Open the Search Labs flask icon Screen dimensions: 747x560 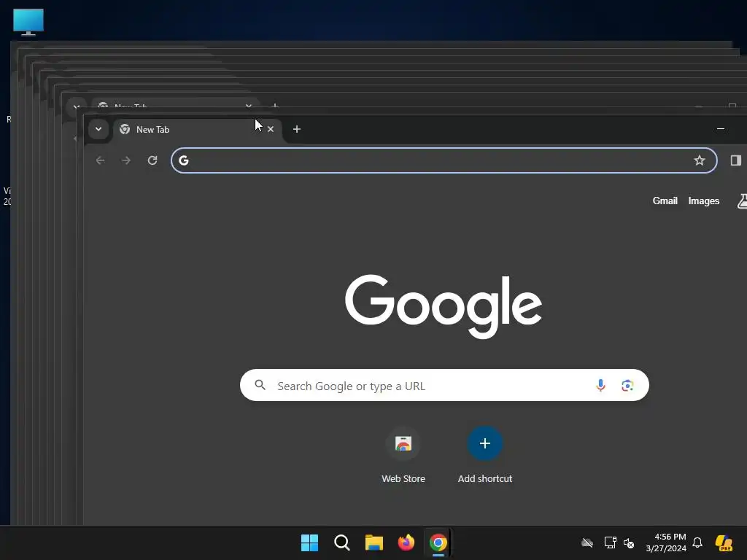coord(742,201)
